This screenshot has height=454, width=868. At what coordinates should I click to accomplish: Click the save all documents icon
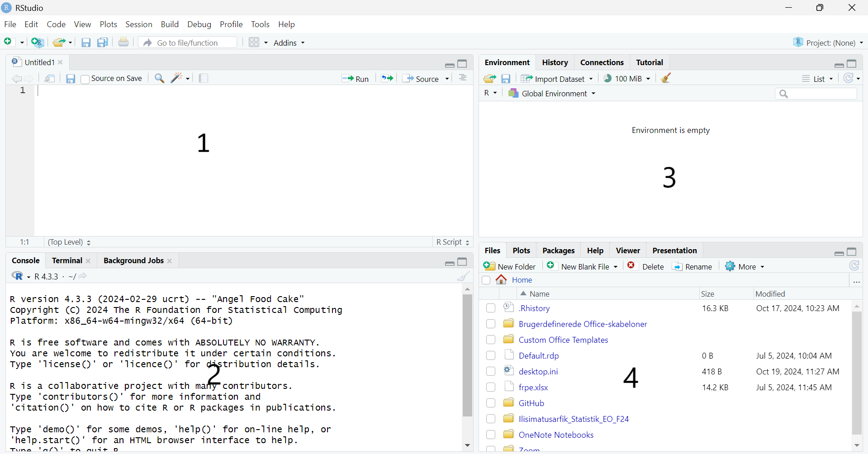pos(103,43)
